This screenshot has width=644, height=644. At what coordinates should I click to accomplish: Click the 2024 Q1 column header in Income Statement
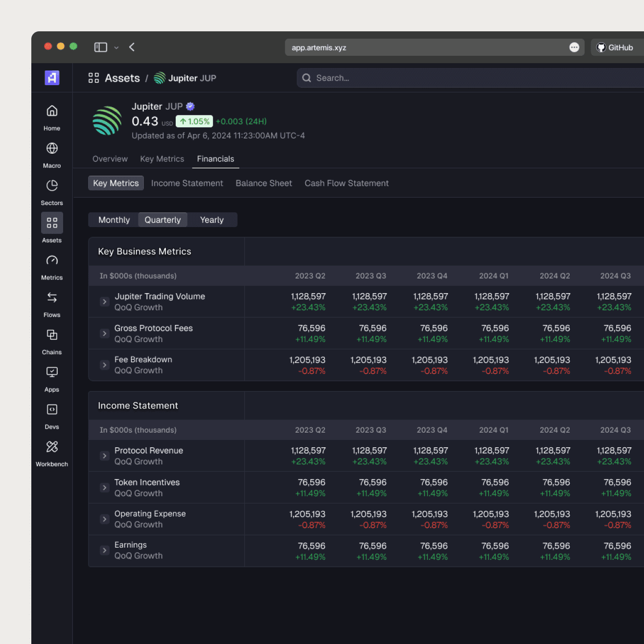494,430
